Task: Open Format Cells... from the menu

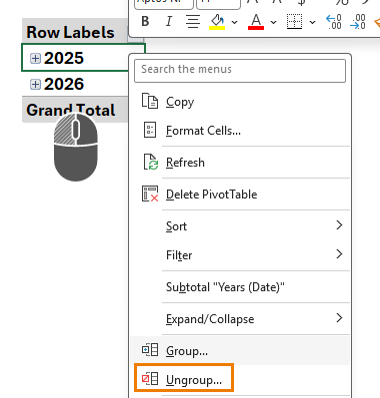Action: [x=240, y=131]
